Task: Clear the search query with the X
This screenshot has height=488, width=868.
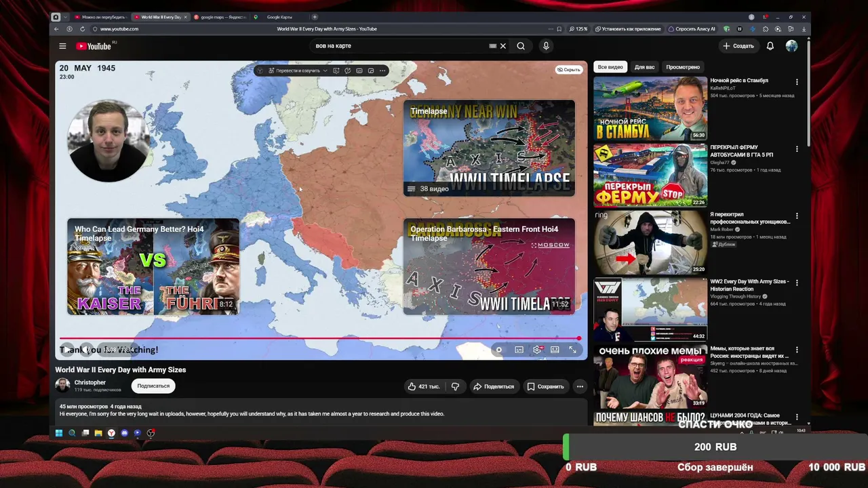Action: pyautogui.click(x=503, y=46)
